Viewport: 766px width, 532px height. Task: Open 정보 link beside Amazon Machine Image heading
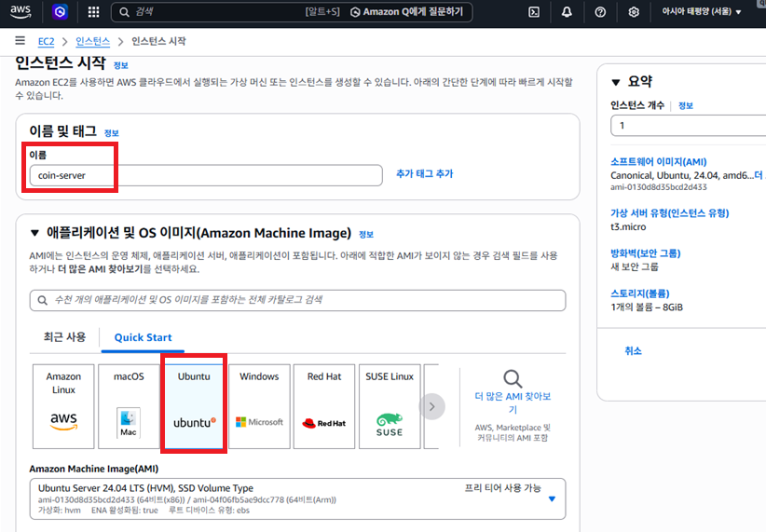[366, 235]
